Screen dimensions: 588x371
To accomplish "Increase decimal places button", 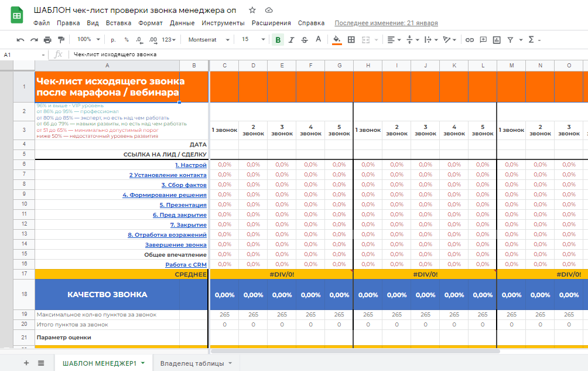I will 153,40.
